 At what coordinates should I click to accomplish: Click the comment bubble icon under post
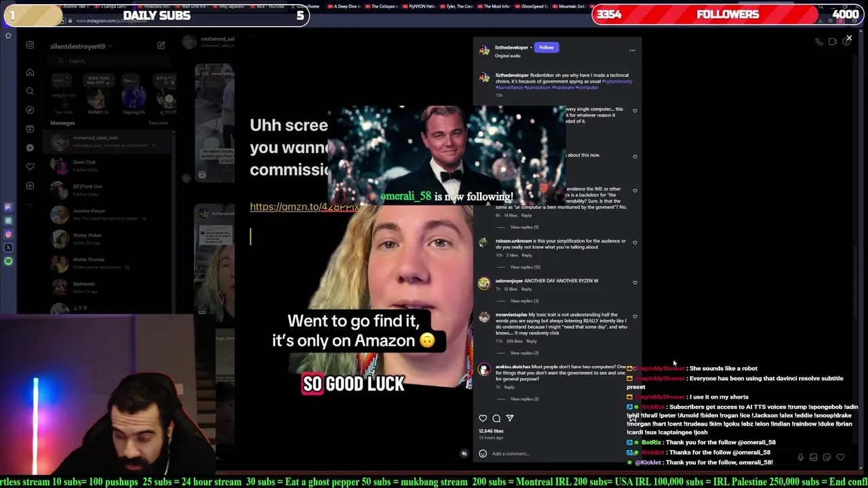point(496,418)
